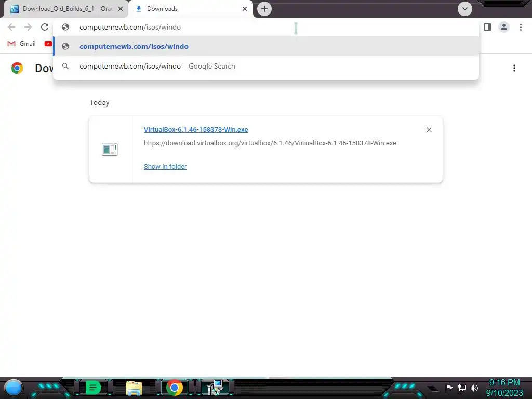Open a new tab with the plus button
The width and height of the screenshot is (532, 399).
[x=264, y=9]
